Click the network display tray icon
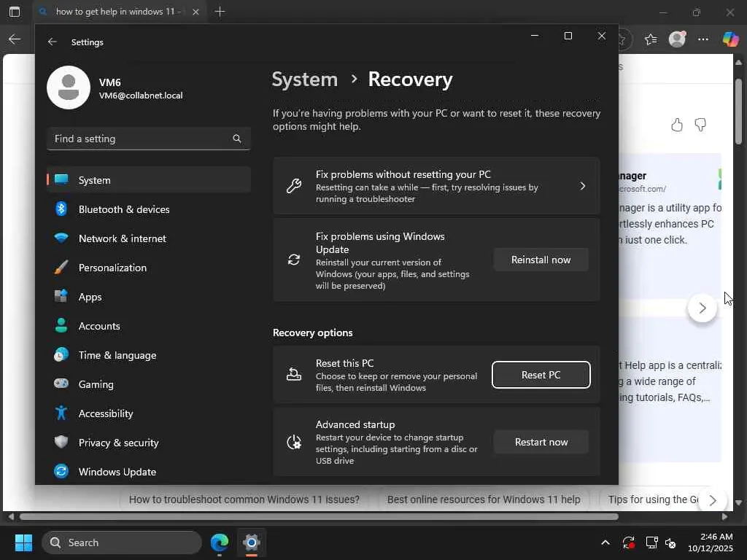 [651, 542]
